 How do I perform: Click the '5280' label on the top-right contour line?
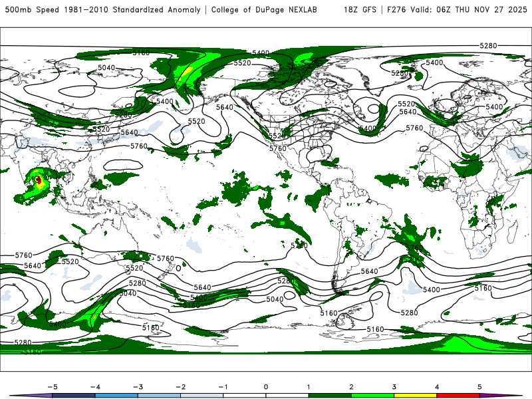click(x=488, y=45)
